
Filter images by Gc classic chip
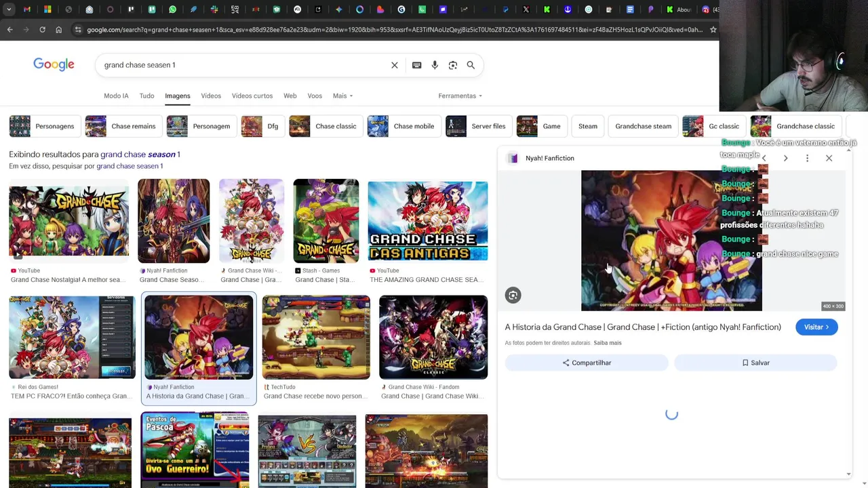point(713,126)
